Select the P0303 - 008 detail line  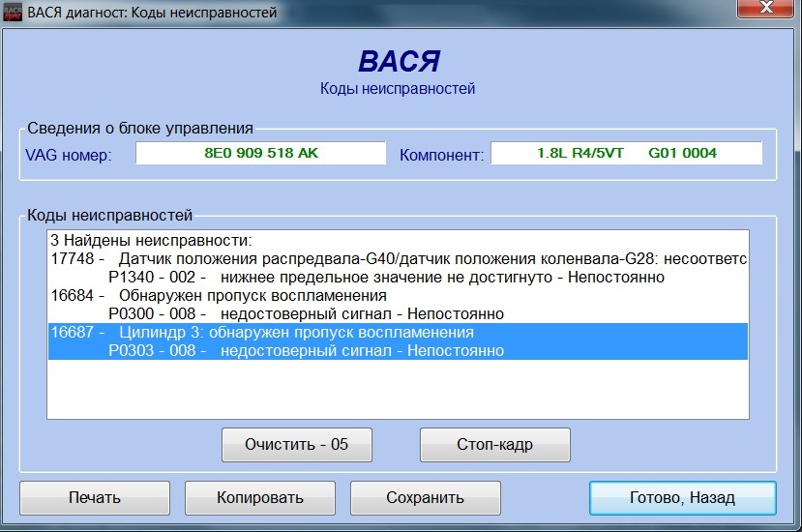click(398, 351)
